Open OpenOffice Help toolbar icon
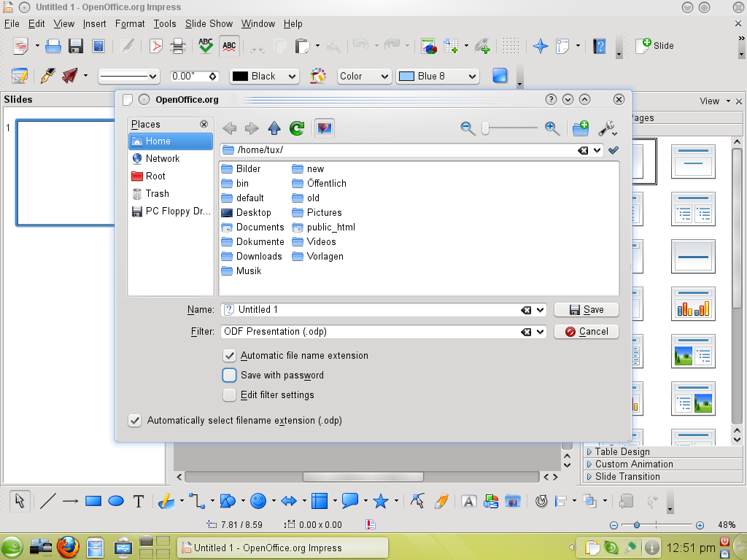Viewport: 747px width, 560px height. [600, 46]
